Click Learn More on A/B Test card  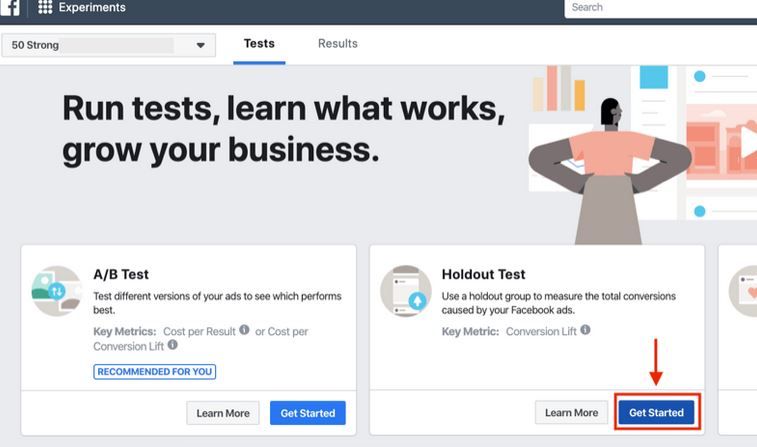pos(223,413)
